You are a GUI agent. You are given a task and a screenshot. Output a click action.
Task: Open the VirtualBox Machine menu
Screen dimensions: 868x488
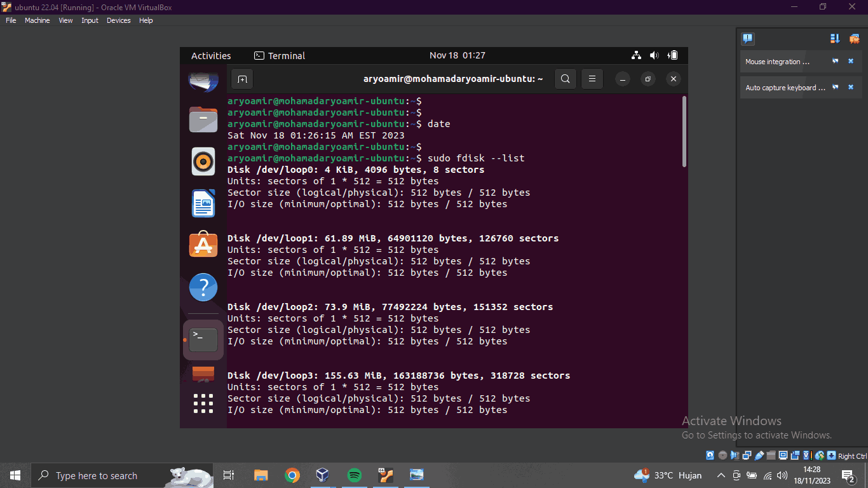tap(37, 20)
